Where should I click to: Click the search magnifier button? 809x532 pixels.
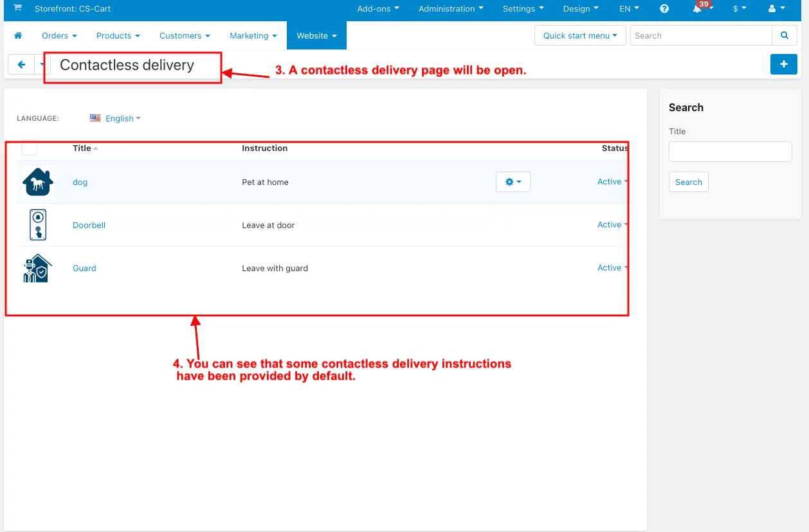(x=785, y=36)
